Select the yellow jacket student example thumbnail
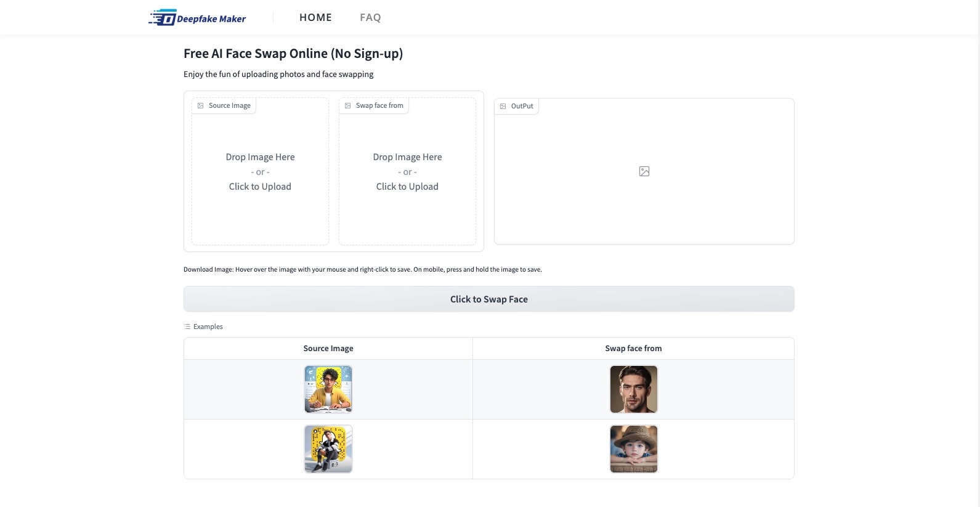 click(x=328, y=389)
